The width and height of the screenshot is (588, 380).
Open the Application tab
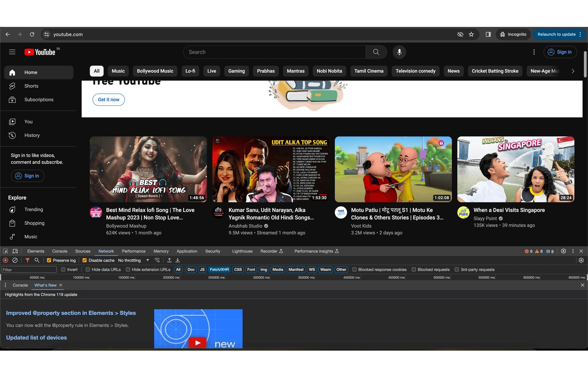[x=187, y=251]
